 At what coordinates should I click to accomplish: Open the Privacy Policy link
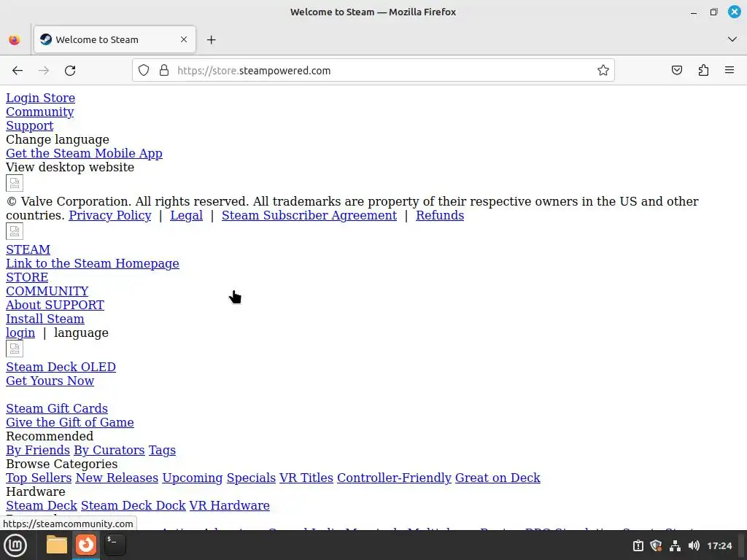[110, 215]
